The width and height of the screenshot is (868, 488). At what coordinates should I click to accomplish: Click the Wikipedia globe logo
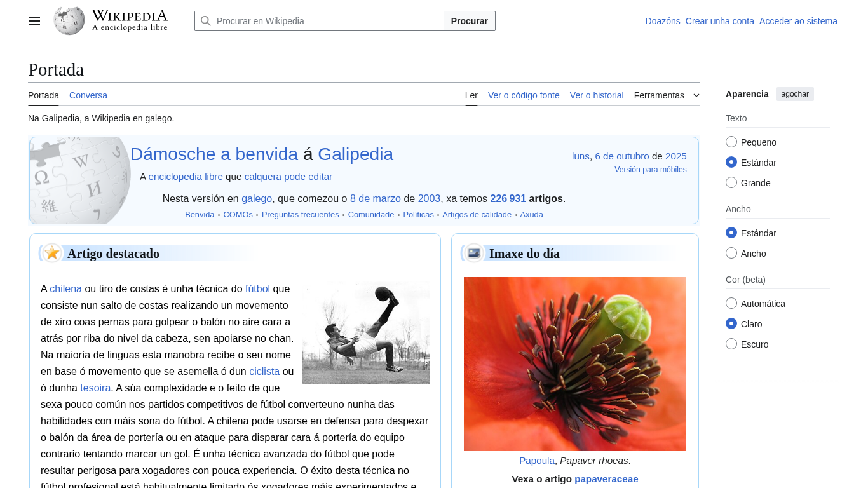click(69, 20)
